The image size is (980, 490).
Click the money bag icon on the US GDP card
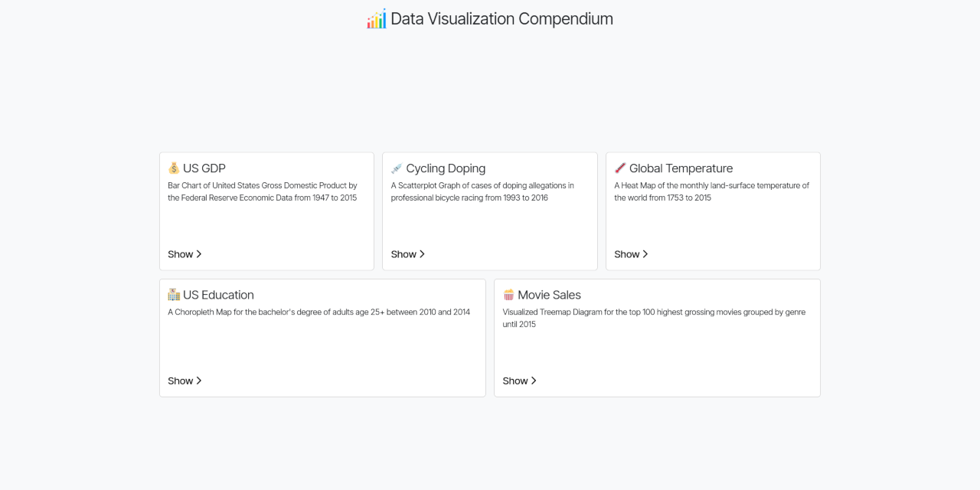coord(172,168)
